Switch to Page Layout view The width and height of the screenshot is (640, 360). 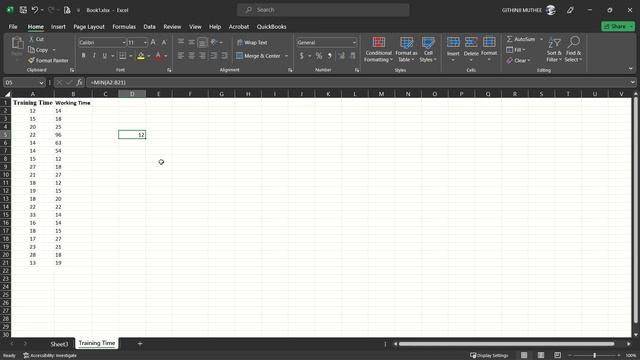click(541, 356)
